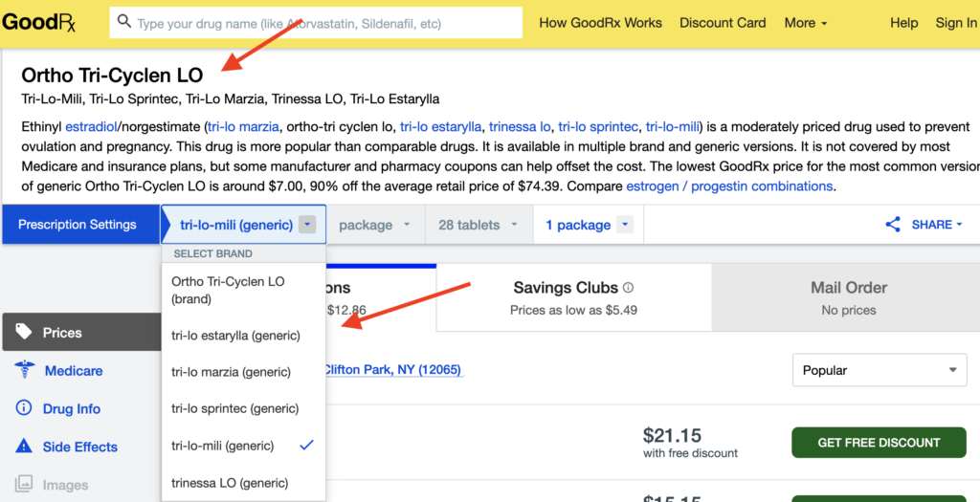Open the Help page
This screenshot has height=502, width=980.
(903, 23)
